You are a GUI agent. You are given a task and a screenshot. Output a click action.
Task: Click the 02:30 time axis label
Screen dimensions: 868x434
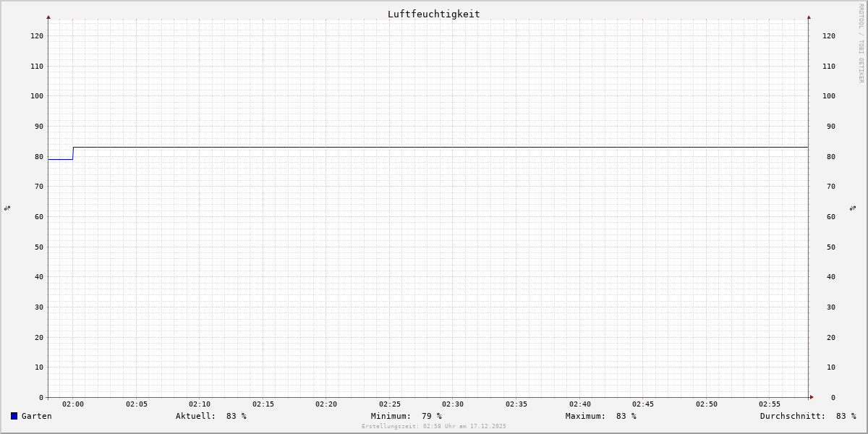pos(453,404)
